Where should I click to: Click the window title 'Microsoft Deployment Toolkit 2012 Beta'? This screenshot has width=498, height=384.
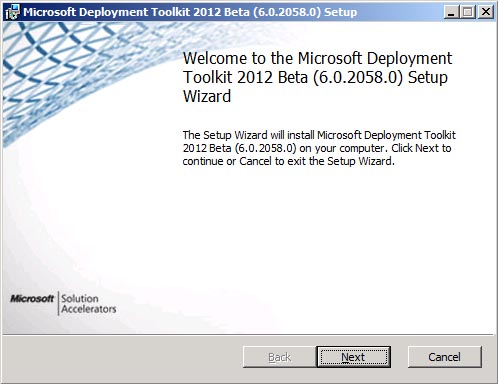pos(190,12)
